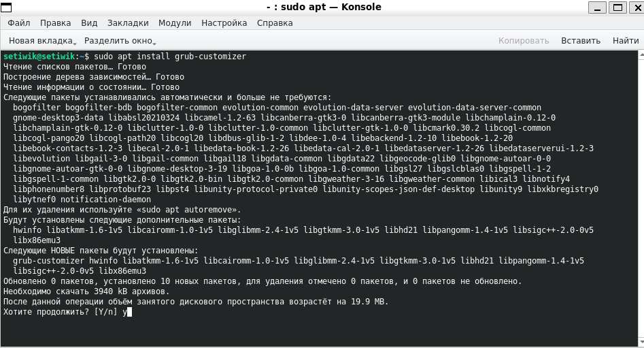Open the Файл menu

click(x=19, y=23)
